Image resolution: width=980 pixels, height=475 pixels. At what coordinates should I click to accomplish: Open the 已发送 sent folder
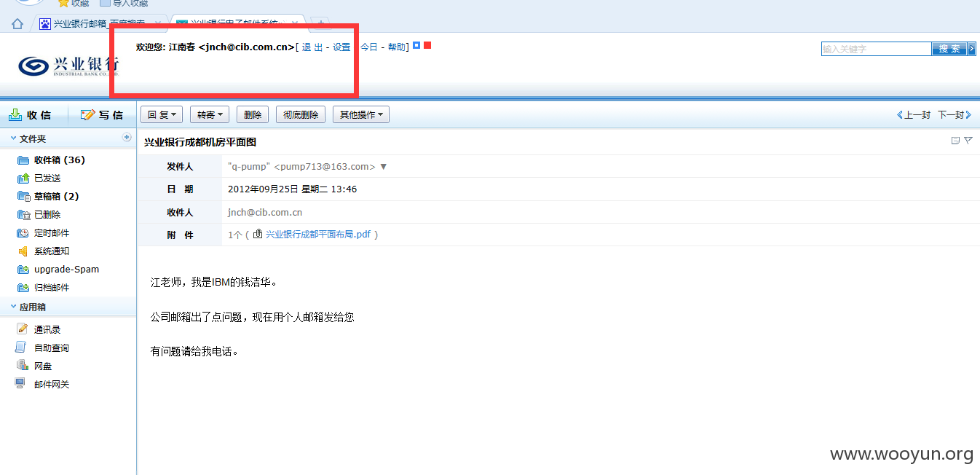[39, 178]
